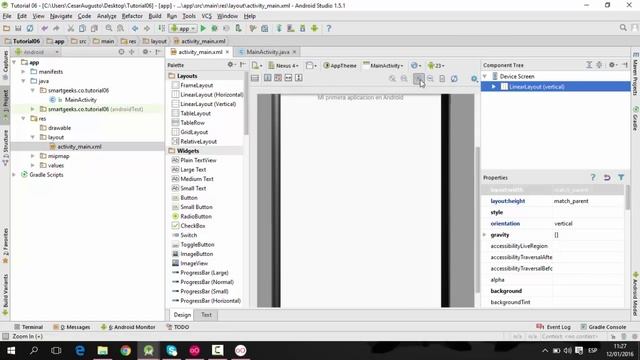Open the Gradle Console button

pyautogui.click(x=603, y=327)
